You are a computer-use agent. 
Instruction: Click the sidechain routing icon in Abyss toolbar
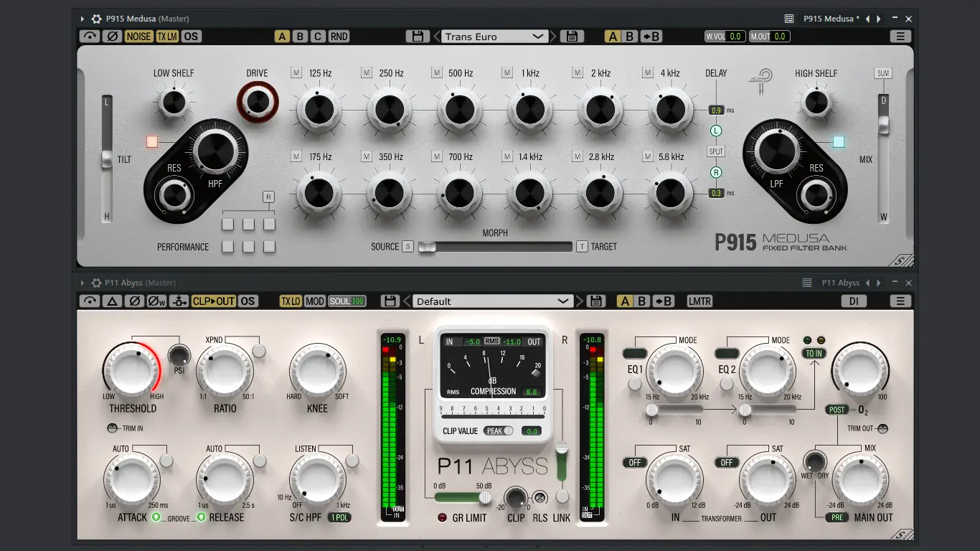point(179,301)
